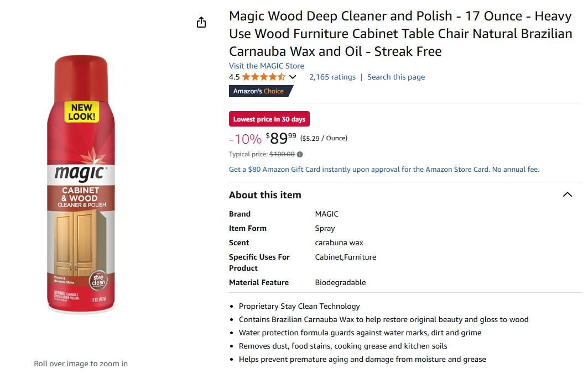Collapse the About this item section chevron
This screenshot has width=588, height=374.
567,194
